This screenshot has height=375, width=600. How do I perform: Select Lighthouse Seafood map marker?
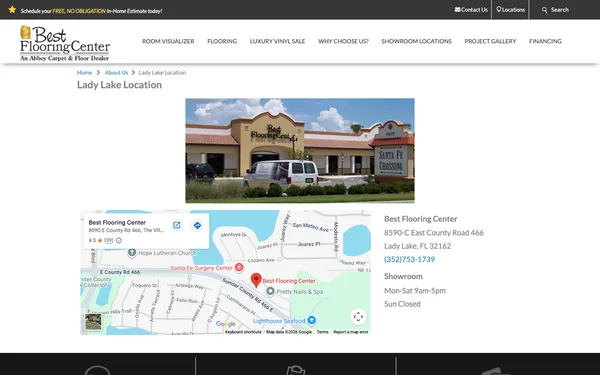[x=312, y=320]
